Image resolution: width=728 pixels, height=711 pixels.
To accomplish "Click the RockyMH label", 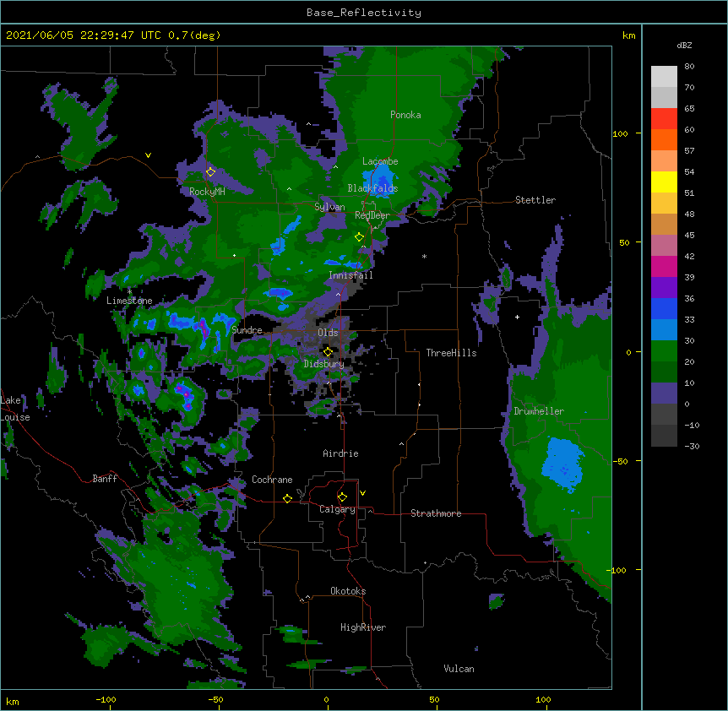I will 207,192.
